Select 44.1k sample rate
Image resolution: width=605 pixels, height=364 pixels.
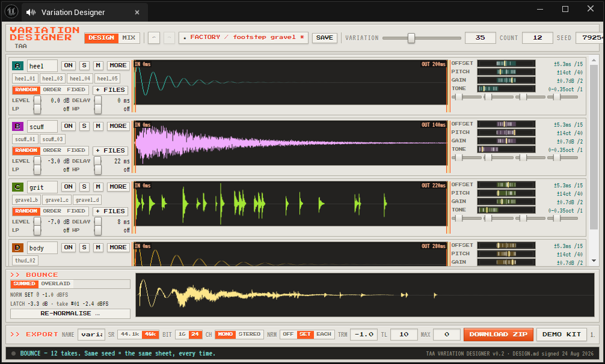coord(130,335)
